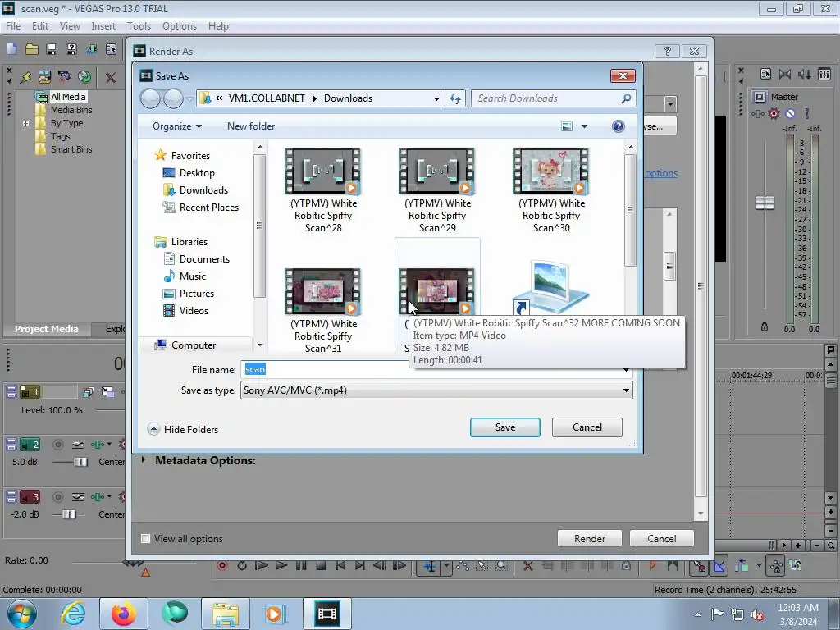The width and height of the screenshot is (840, 630).
Task: Click the Downmix output icon in mixer
Action: [x=785, y=74]
